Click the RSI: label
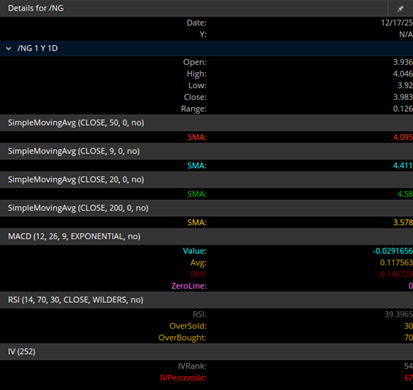Viewport: 413px width, 390px height. [199, 314]
